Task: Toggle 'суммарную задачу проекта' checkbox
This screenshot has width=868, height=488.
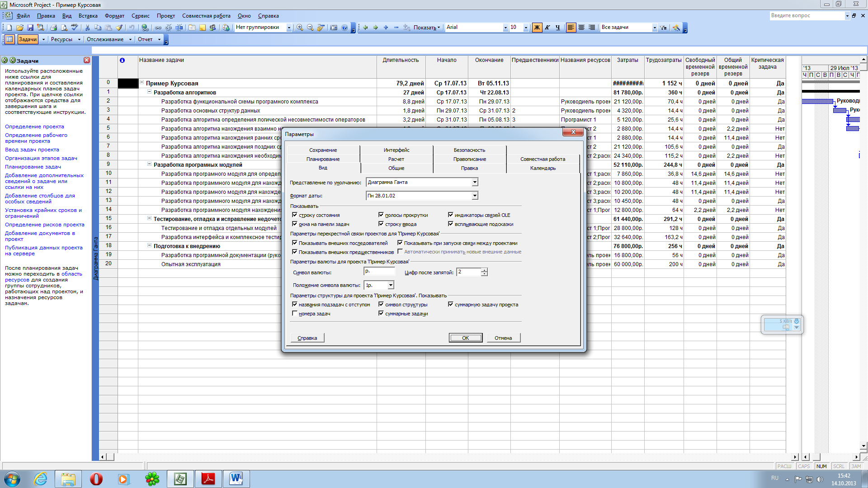Action: click(x=451, y=305)
